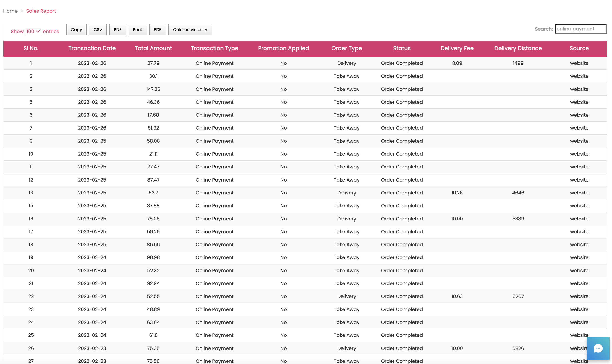The height and width of the screenshot is (364, 612).
Task: Sort by Delivery Fee column header
Action: pos(457,48)
